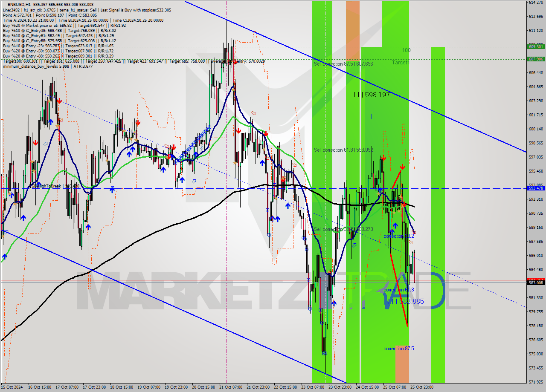546x392 pixels.
Task: Select the '22 Oct 15:00' time label
Action: [x=285, y=387]
